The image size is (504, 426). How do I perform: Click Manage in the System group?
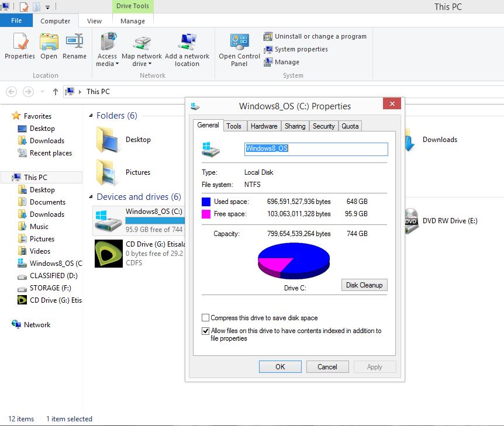pyautogui.click(x=282, y=62)
